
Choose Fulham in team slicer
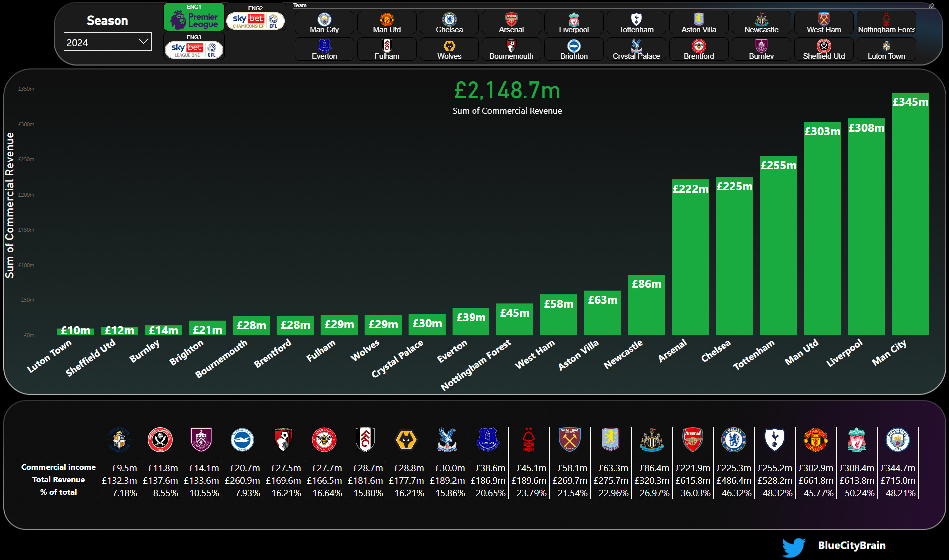point(387,49)
